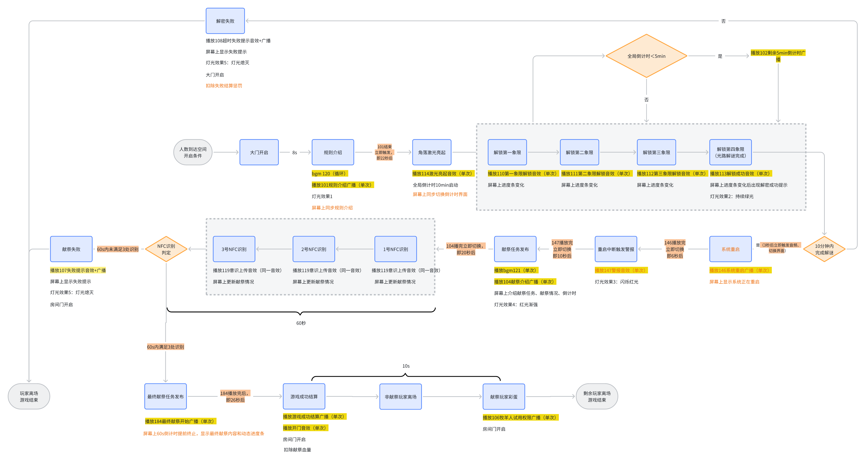Click the 播放110第一象限解锁音效 text

[x=523, y=173]
